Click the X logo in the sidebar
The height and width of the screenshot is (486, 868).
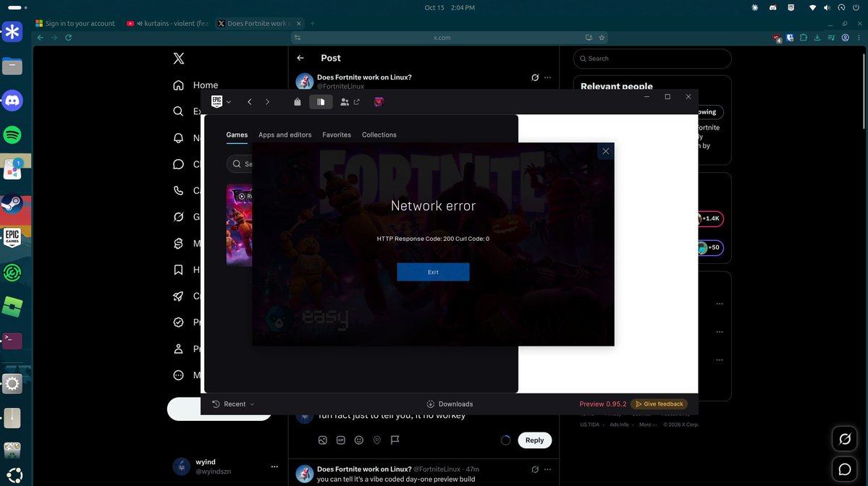pyautogui.click(x=178, y=58)
